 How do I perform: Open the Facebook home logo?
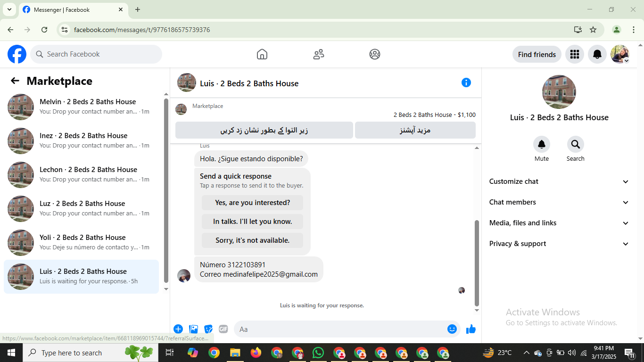(x=17, y=54)
